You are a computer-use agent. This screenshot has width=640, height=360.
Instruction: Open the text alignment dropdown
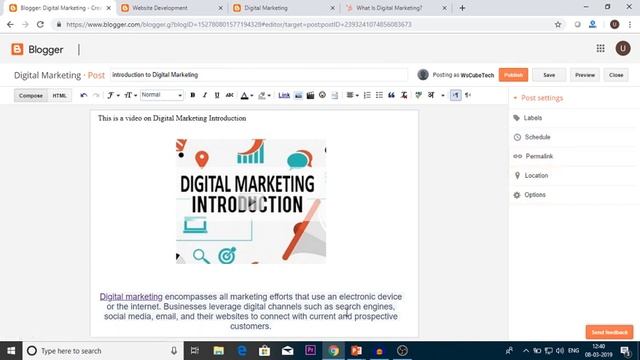(x=352, y=95)
